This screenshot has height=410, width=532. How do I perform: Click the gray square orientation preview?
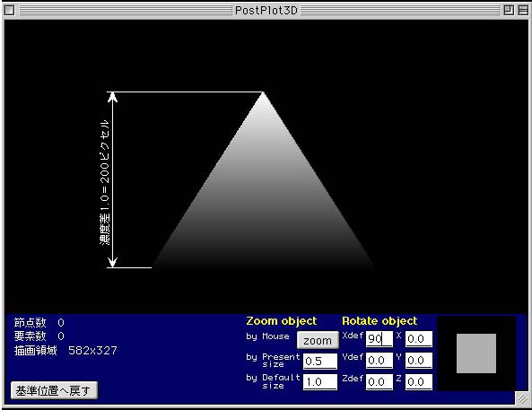[x=476, y=353]
